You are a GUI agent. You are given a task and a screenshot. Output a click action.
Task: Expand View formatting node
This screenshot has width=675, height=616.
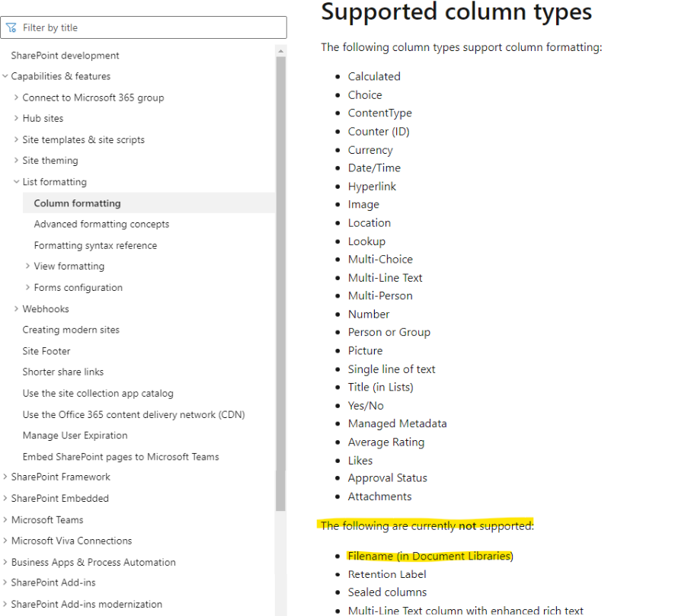(x=27, y=266)
